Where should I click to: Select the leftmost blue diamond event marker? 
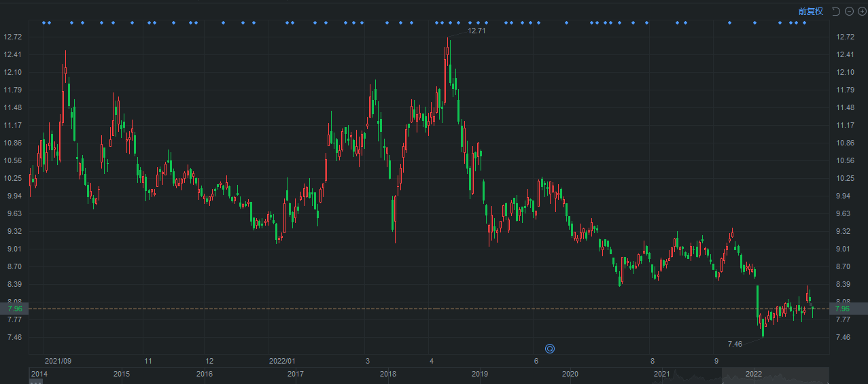click(x=44, y=23)
